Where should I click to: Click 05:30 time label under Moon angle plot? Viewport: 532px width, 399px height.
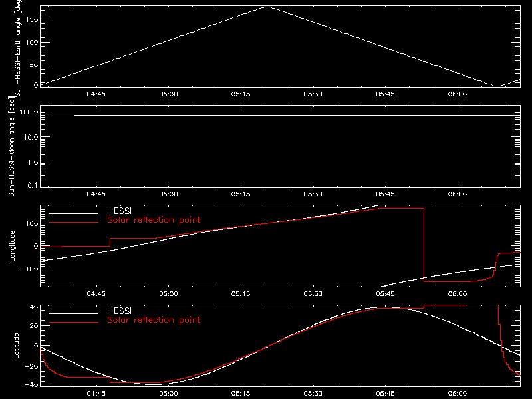[x=313, y=194]
